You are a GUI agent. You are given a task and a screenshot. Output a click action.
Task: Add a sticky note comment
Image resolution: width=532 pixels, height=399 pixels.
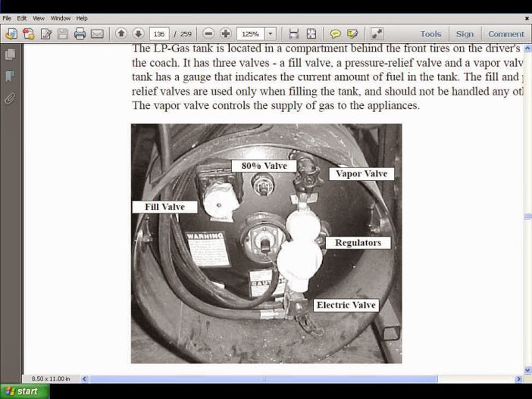[x=335, y=34]
